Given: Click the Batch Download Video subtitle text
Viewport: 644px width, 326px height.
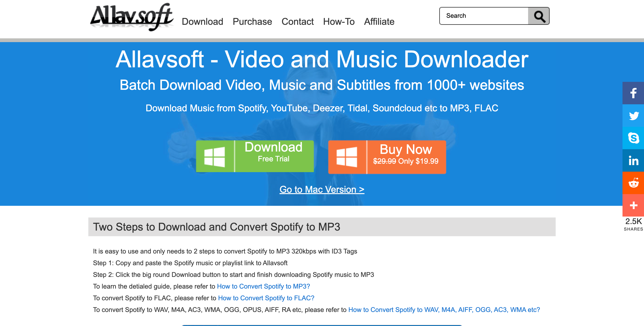Looking at the screenshot, I should (x=322, y=85).
